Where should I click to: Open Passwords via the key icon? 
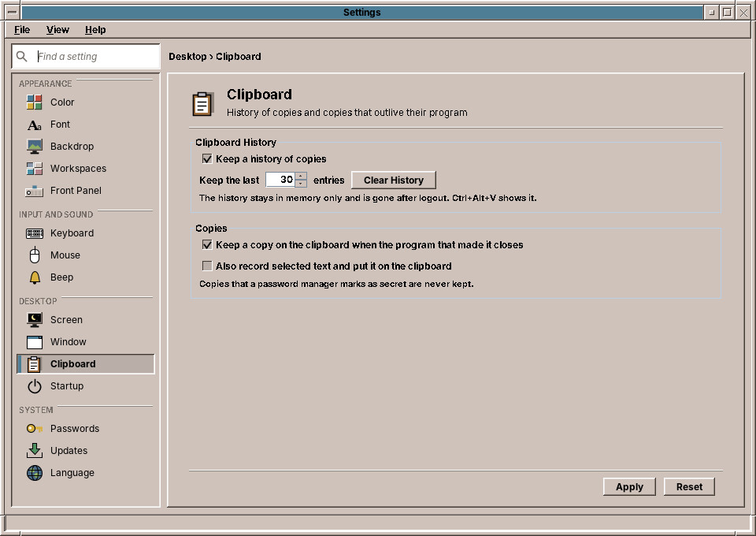coord(34,429)
